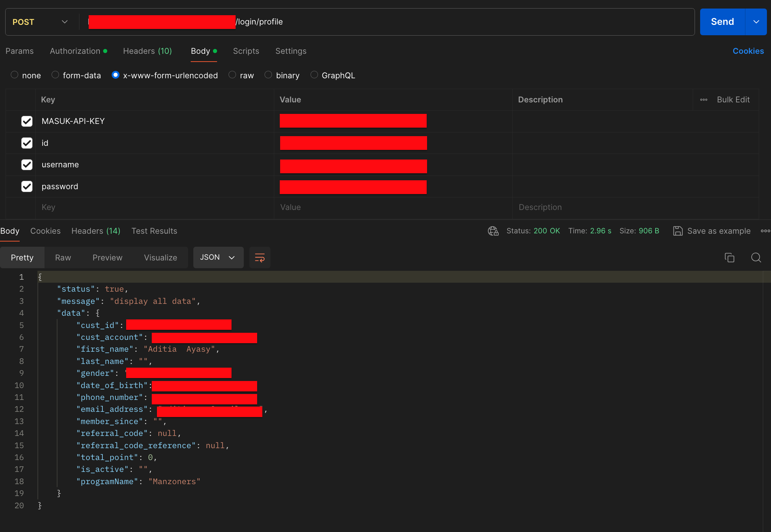
Task: Switch to Pretty response view
Action: (22, 257)
